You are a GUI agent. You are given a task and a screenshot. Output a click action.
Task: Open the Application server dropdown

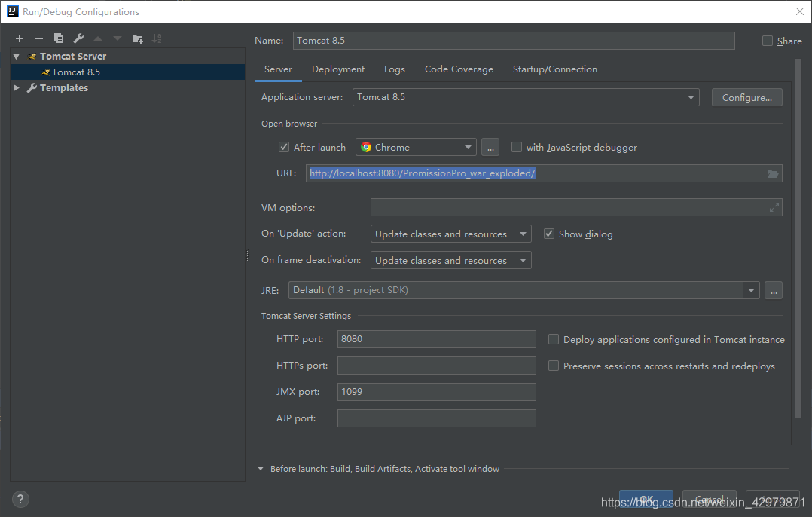point(526,97)
